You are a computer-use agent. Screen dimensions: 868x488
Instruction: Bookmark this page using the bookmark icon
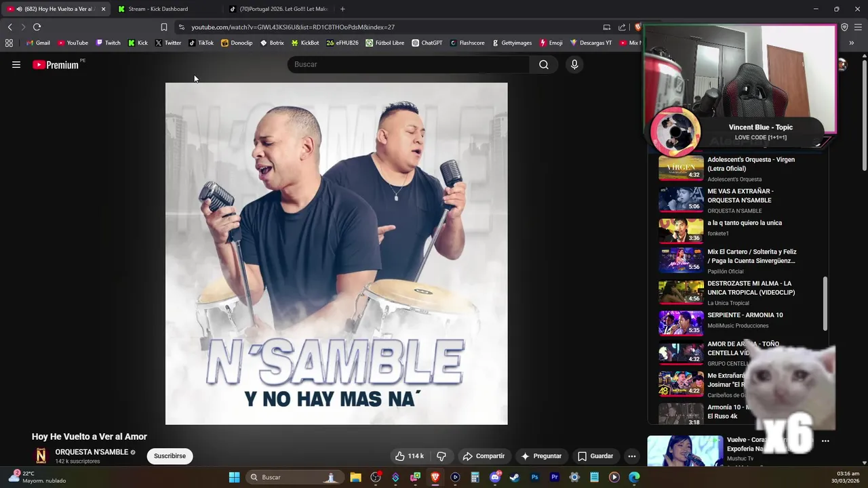[x=163, y=27]
